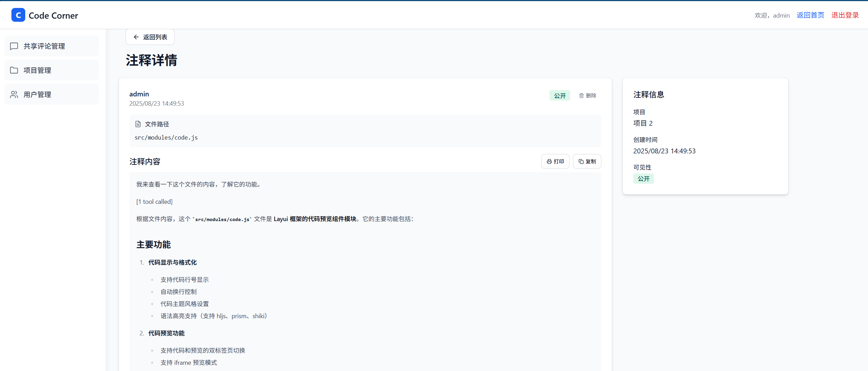Click the trash icon beside 删除
868x371 pixels.
581,96
